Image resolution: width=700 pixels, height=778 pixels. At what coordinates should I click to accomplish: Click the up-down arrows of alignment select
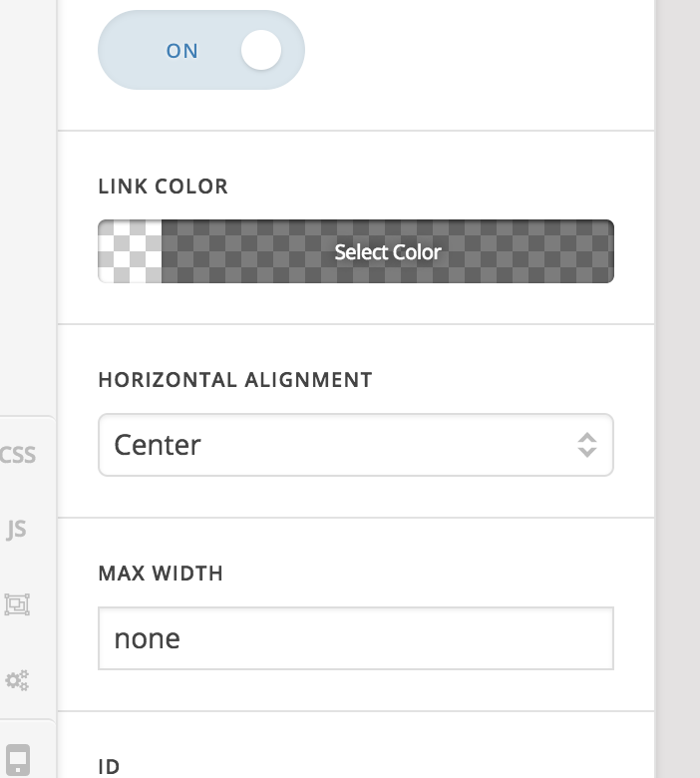pos(587,445)
